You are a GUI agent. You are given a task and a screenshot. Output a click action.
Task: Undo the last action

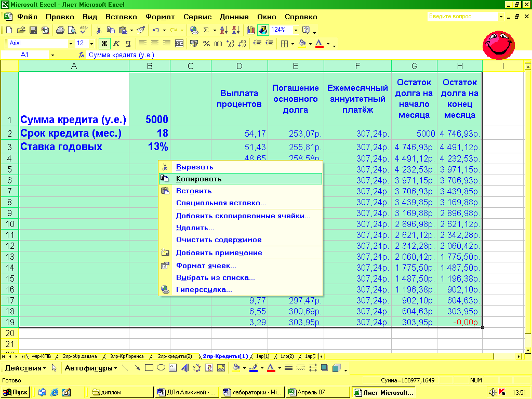(156, 30)
